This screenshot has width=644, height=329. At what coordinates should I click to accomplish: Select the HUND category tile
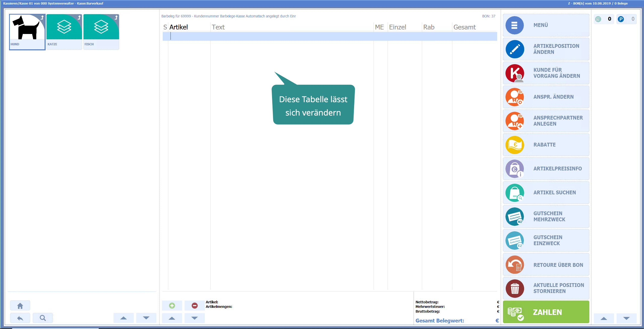coord(27,32)
